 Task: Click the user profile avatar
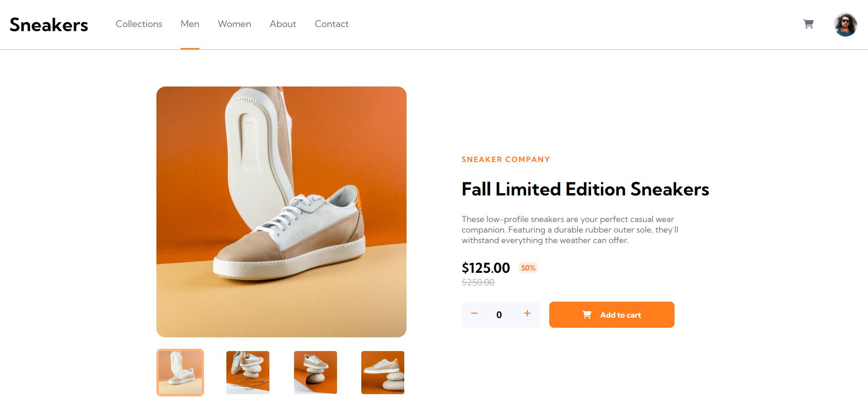pos(845,25)
